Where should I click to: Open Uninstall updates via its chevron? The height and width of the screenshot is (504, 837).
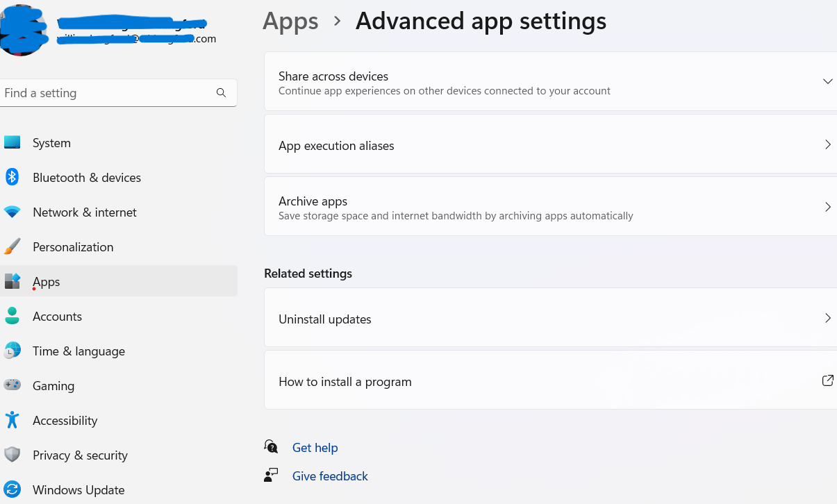point(827,318)
